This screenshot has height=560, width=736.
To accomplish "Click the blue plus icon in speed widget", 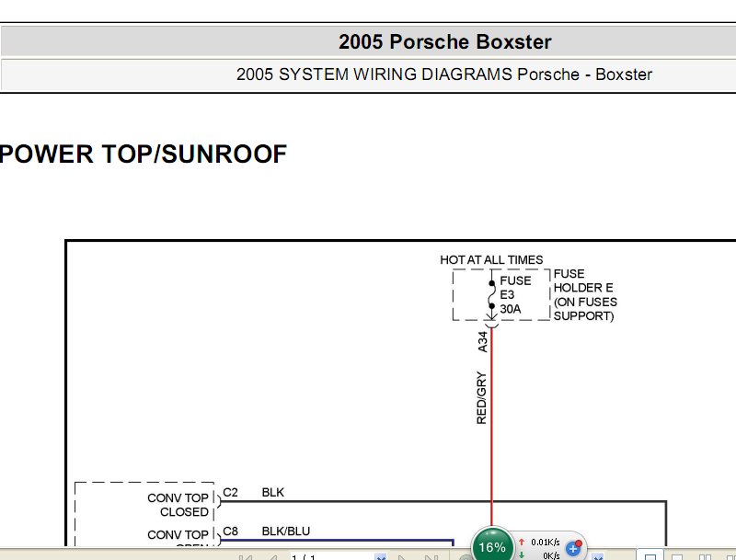I will click(573, 548).
